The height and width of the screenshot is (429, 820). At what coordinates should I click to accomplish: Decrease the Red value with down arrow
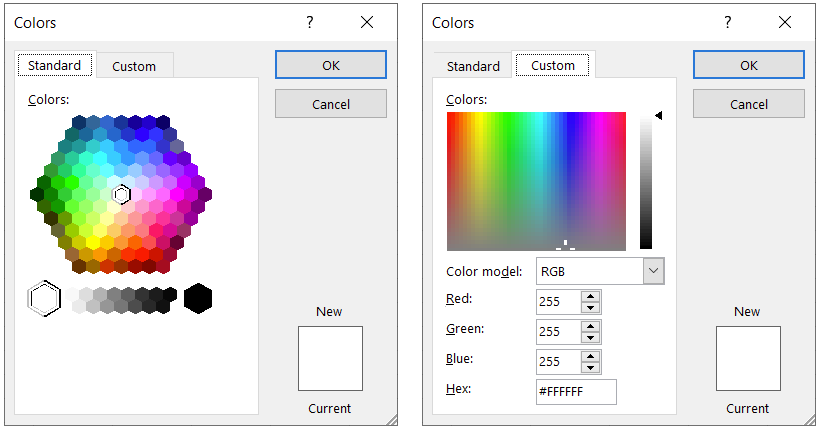click(x=591, y=307)
